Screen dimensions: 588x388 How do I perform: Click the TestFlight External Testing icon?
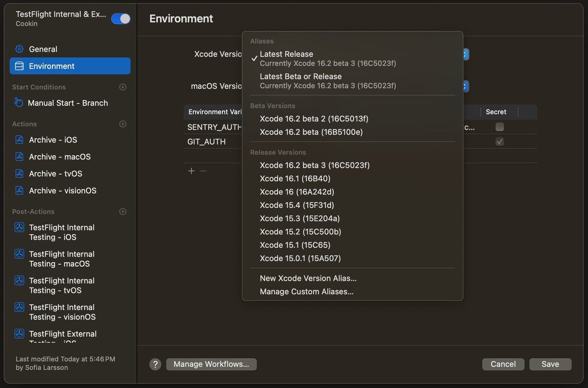pos(19,334)
